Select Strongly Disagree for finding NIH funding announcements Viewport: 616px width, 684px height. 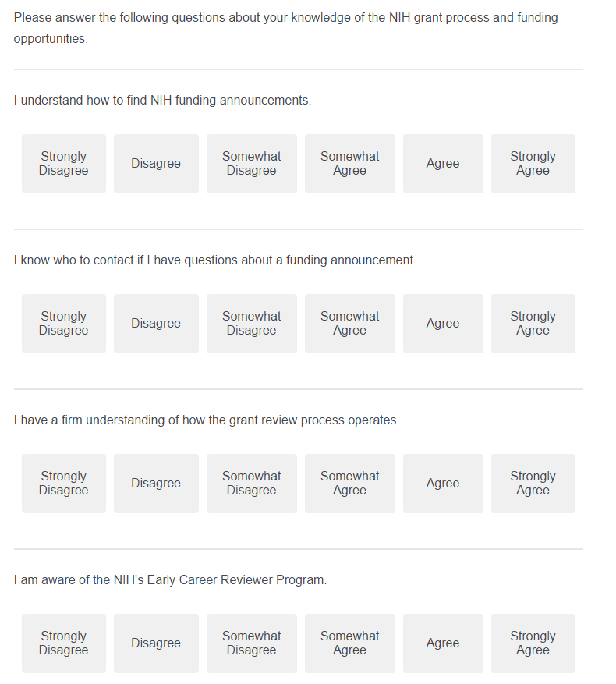(64, 164)
